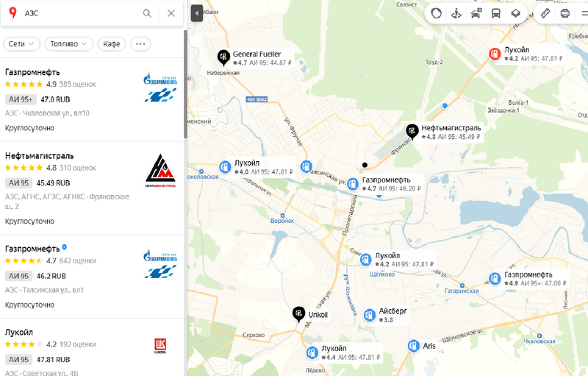Click the search magnifier icon
This screenshot has width=588, height=376.
[147, 13]
